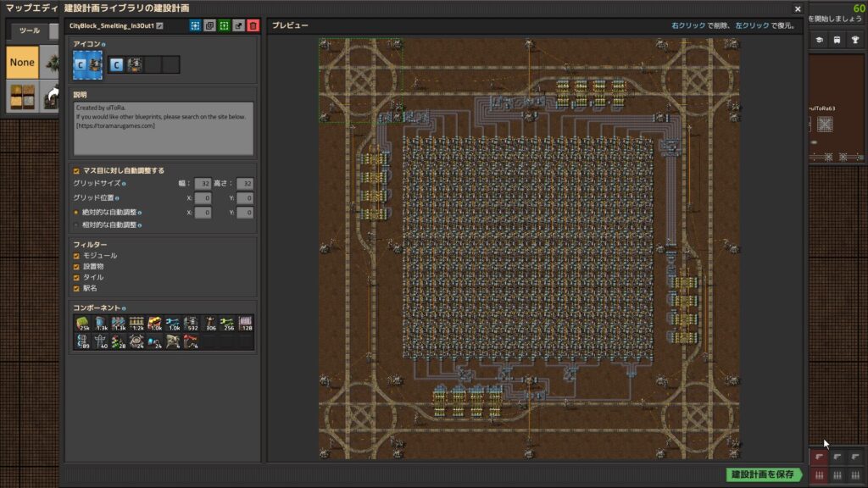The width and height of the screenshot is (868, 488).
Task: Click the info icon beside 絶対的な自動調整
Action: 140,213
